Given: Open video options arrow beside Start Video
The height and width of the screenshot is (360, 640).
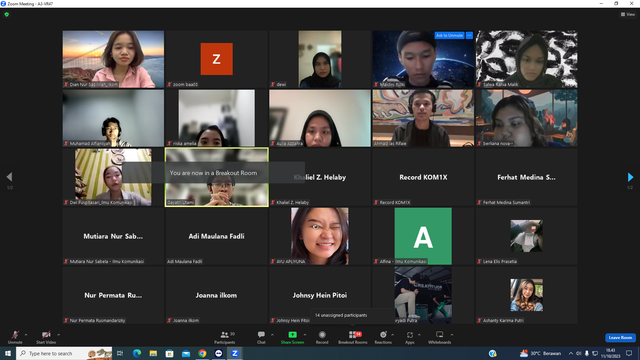Looking at the screenshot, I should [58, 335].
